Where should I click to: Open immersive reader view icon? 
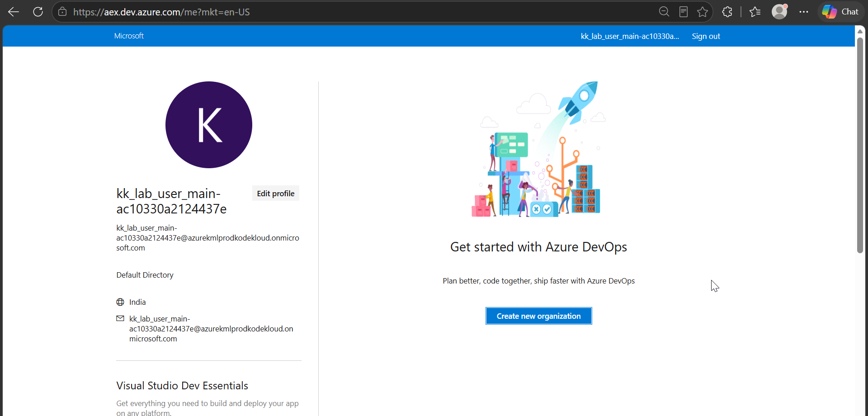684,12
